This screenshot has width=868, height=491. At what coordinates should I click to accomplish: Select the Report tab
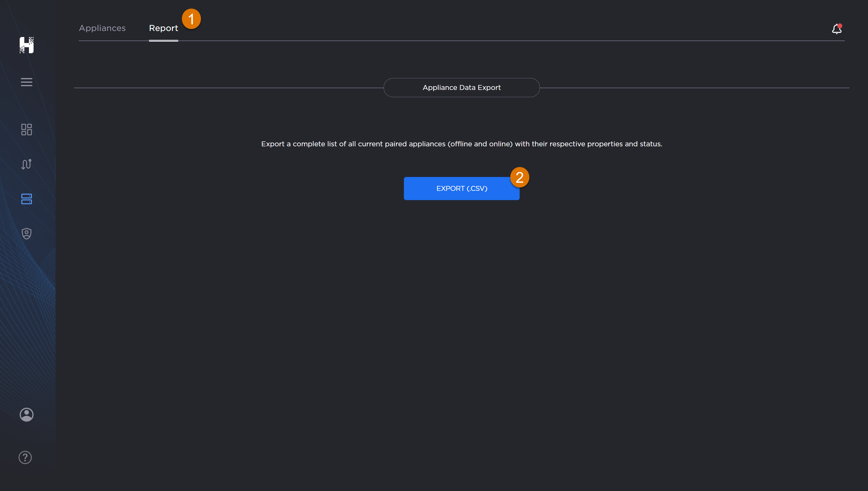point(163,28)
